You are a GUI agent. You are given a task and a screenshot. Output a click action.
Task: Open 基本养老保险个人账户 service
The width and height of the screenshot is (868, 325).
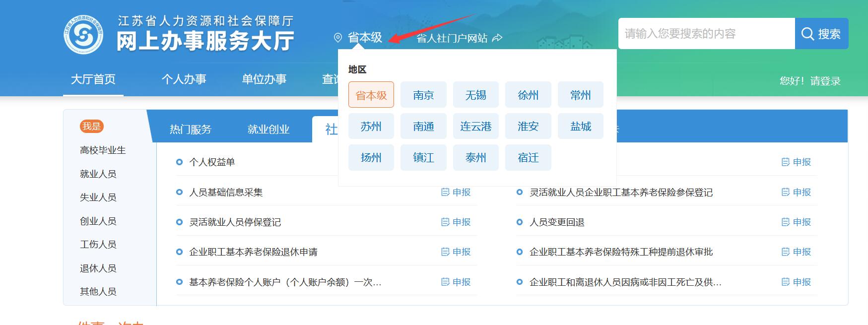pos(285,282)
